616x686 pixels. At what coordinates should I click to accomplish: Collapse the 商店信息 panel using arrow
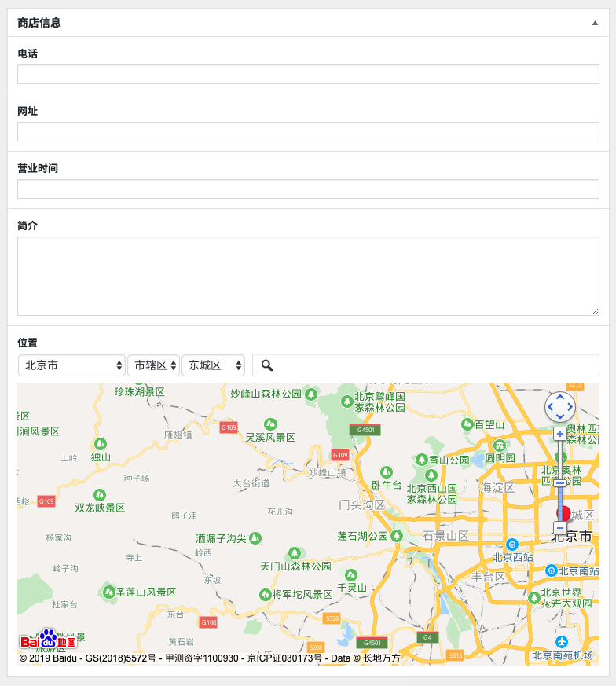coord(595,23)
